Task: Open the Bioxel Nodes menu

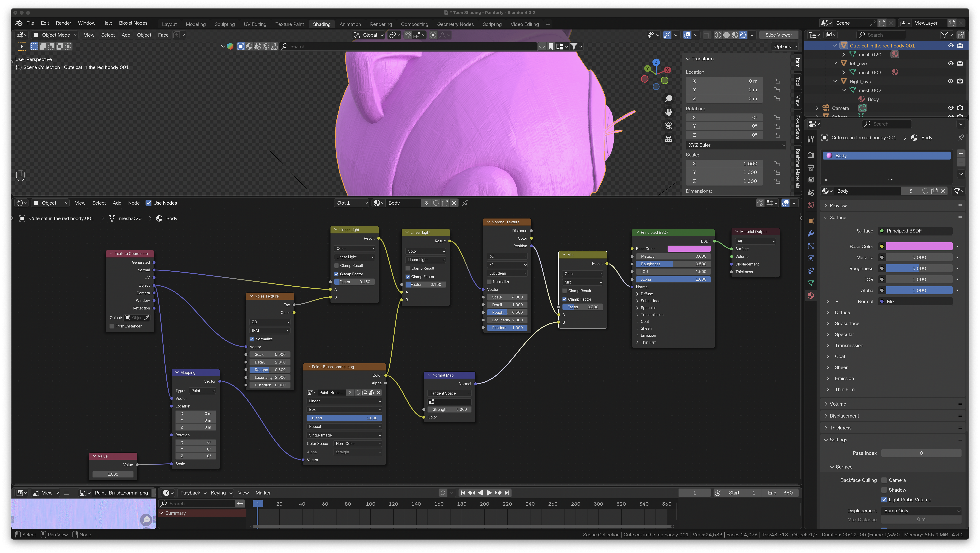Action: [133, 23]
